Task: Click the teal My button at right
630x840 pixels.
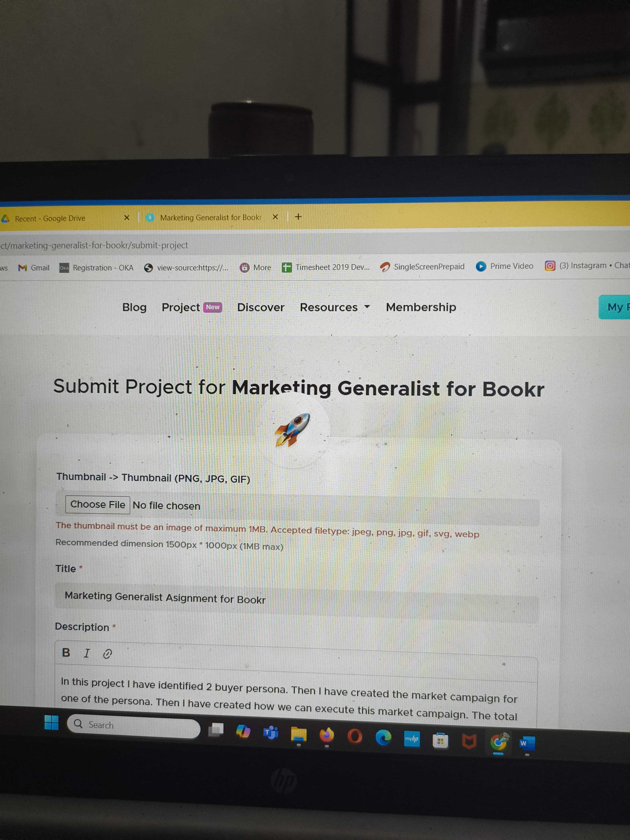Action: click(x=614, y=307)
